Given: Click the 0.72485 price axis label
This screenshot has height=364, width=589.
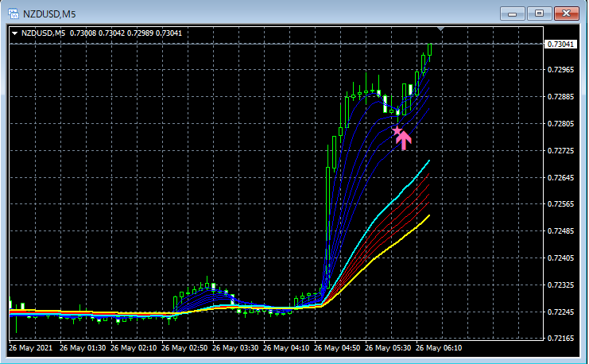Looking at the screenshot, I should (x=560, y=231).
